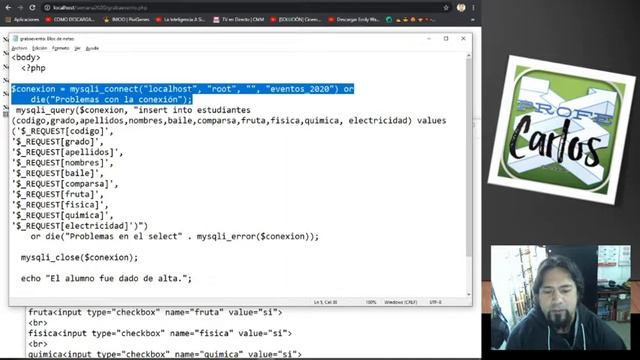Open the COMO DESCARGA bookmark

click(x=70, y=19)
